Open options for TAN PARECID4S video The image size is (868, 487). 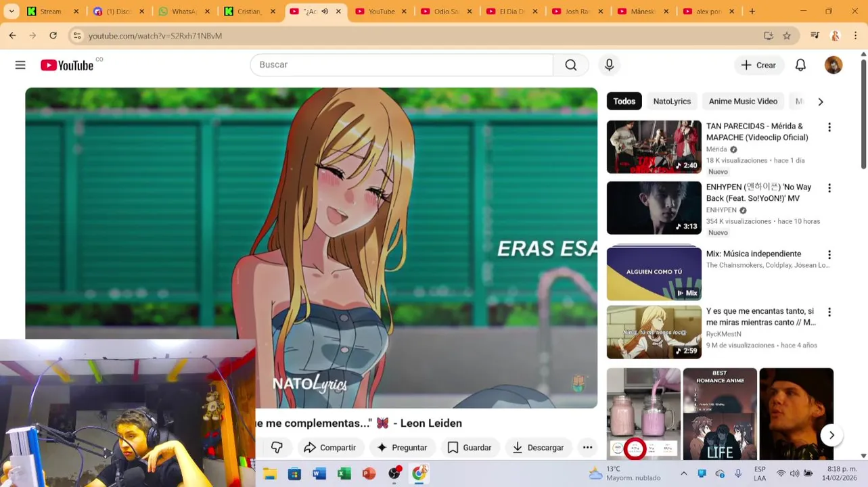[829, 127]
